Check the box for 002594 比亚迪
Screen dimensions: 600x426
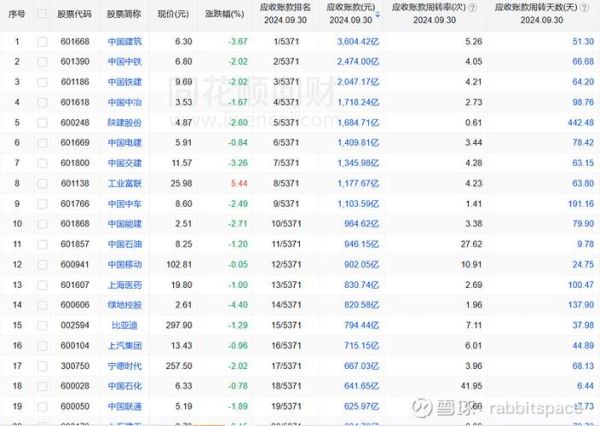[x=42, y=326]
